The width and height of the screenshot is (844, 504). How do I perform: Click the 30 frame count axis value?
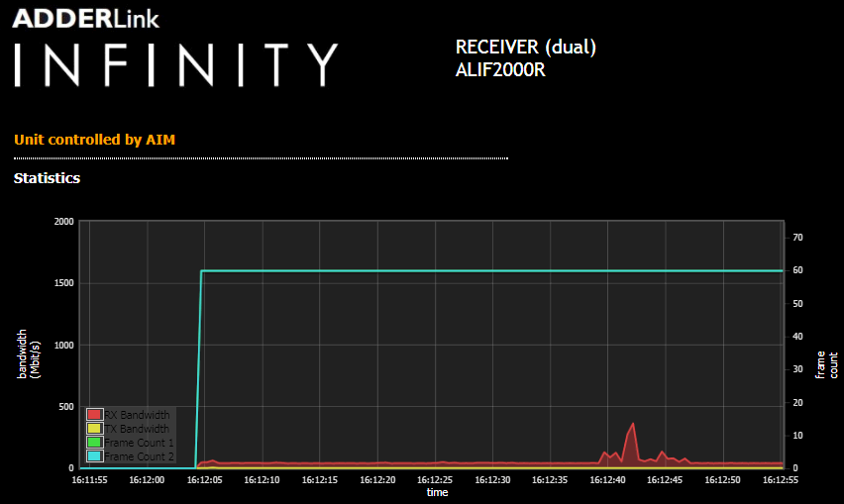point(797,369)
